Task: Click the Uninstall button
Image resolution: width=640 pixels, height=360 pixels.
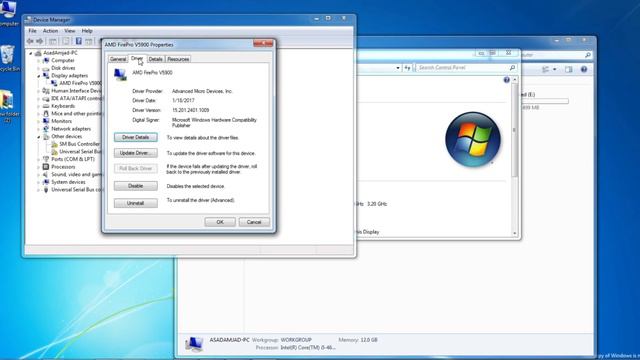Action: click(136, 203)
